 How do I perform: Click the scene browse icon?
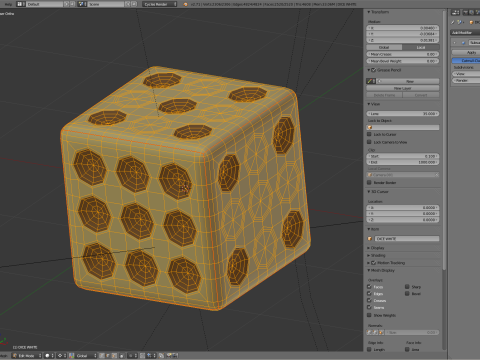82,4
